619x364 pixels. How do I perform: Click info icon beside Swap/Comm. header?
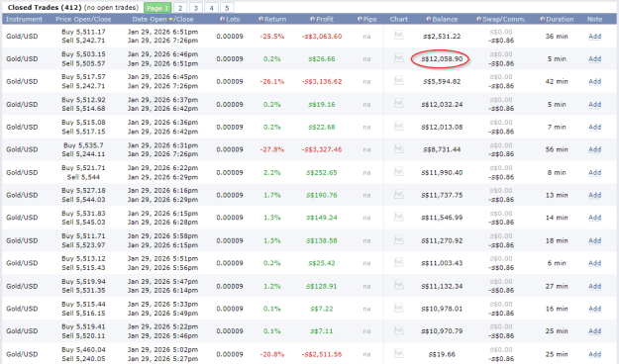[478, 19]
